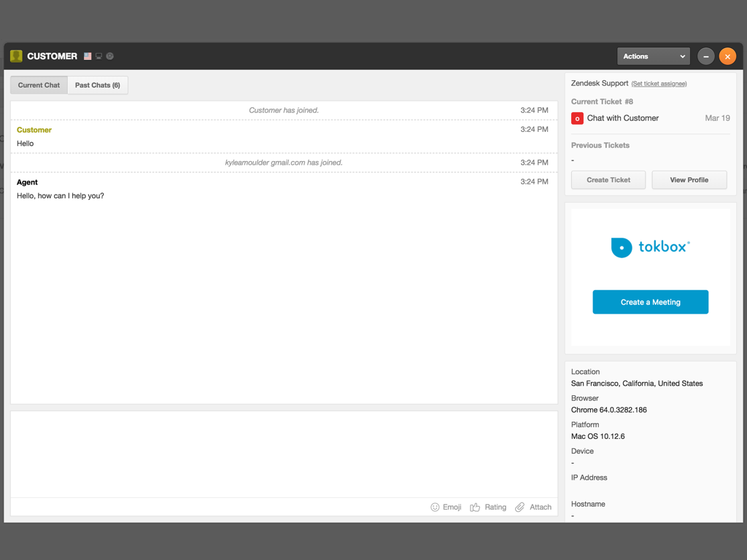Click the Create a Meeting button
747x560 pixels.
point(649,301)
